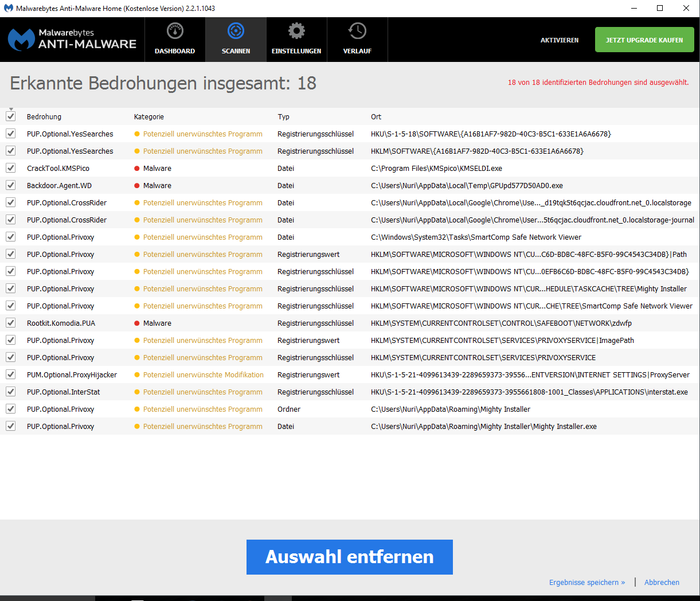This screenshot has width=700, height=601.
Task: Select the PUP.Optional.InterStat threat name
Action: tap(63, 392)
